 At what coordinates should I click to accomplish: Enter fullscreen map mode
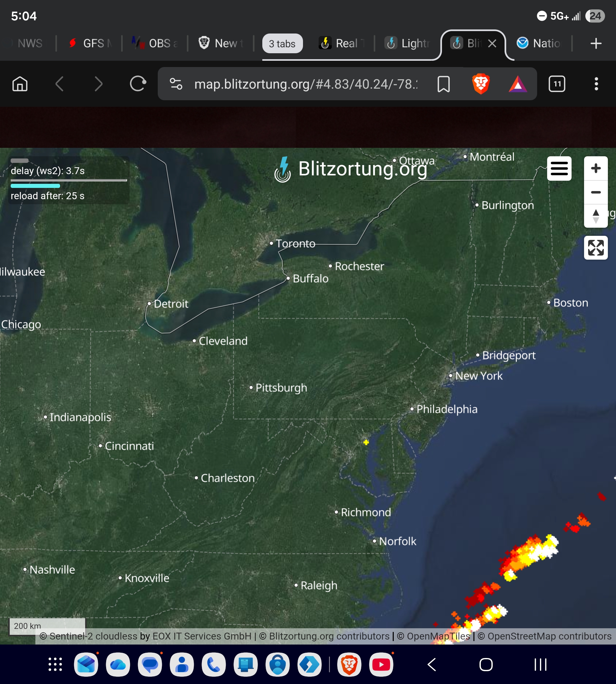pyautogui.click(x=596, y=248)
